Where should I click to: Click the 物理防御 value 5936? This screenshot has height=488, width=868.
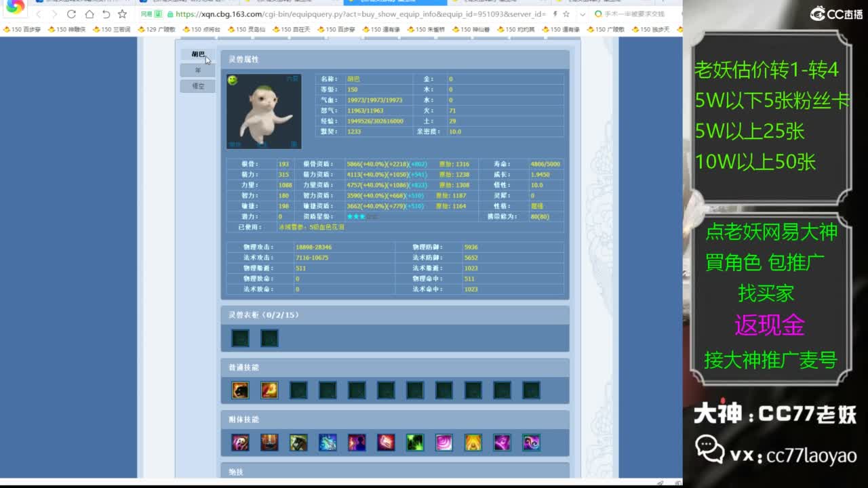[471, 247]
